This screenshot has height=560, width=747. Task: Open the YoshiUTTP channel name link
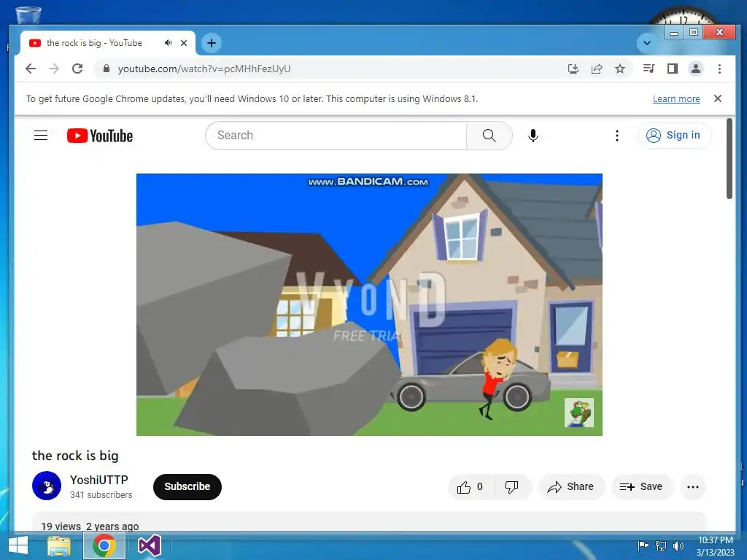(x=99, y=480)
